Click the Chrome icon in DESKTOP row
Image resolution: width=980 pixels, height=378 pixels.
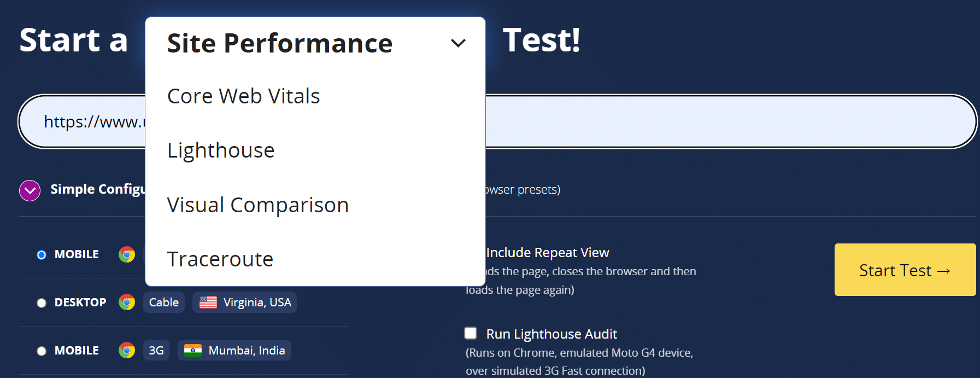click(127, 303)
